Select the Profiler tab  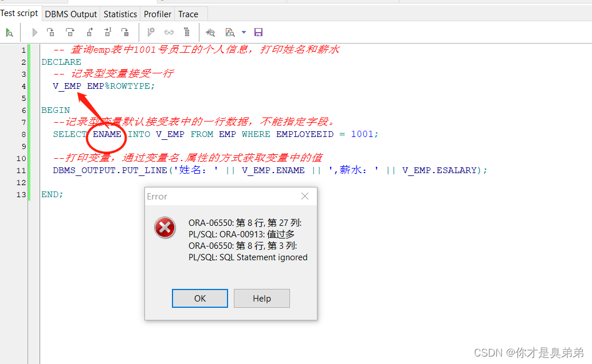158,14
